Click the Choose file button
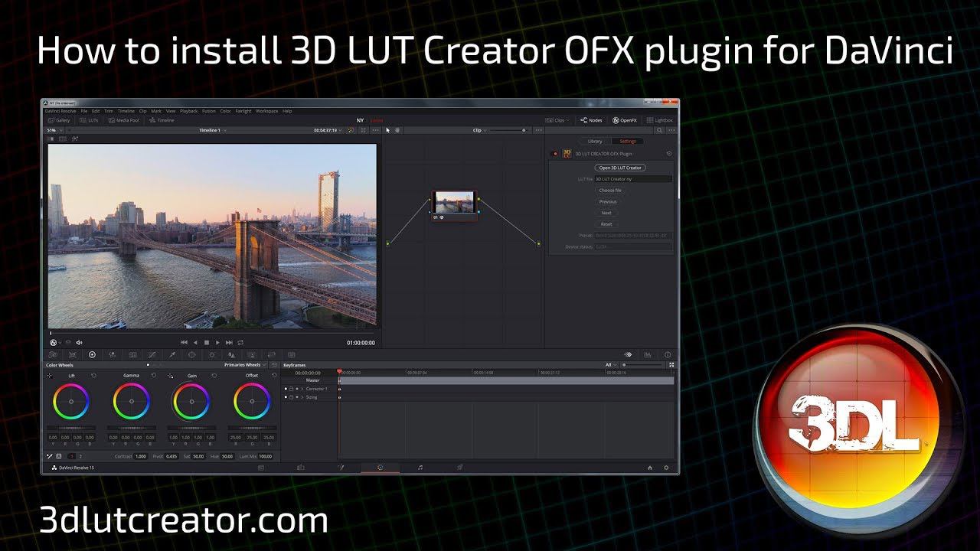The width and height of the screenshot is (980, 551). point(610,190)
